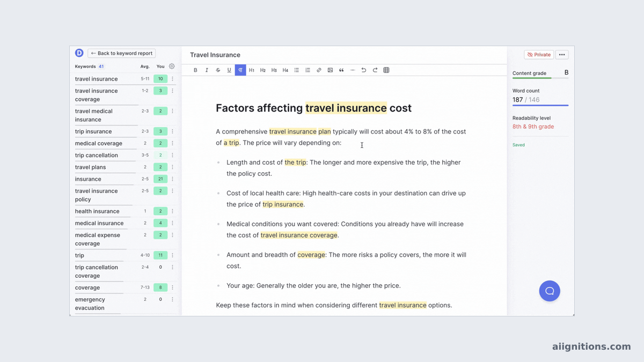Apply strikethrough formatting

click(218, 70)
